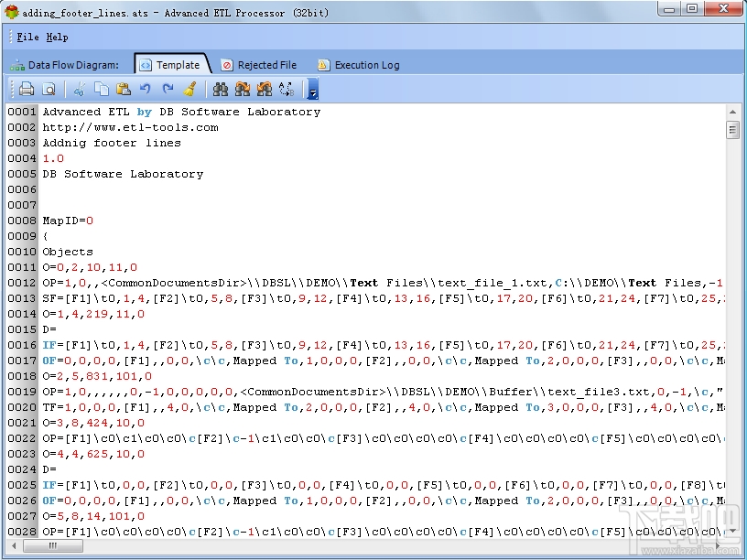The image size is (747, 560).
Task: Click the Execution Log warning icon
Action: [323, 65]
